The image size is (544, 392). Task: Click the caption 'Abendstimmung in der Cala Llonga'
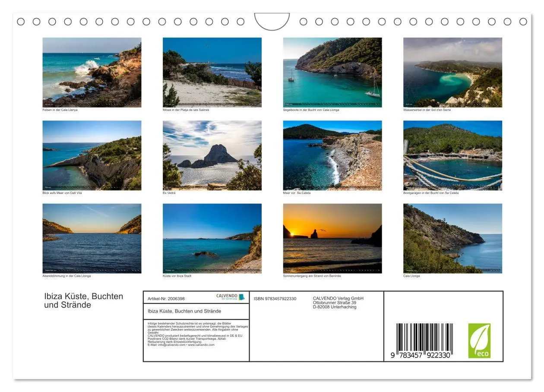(x=66, y=276)
